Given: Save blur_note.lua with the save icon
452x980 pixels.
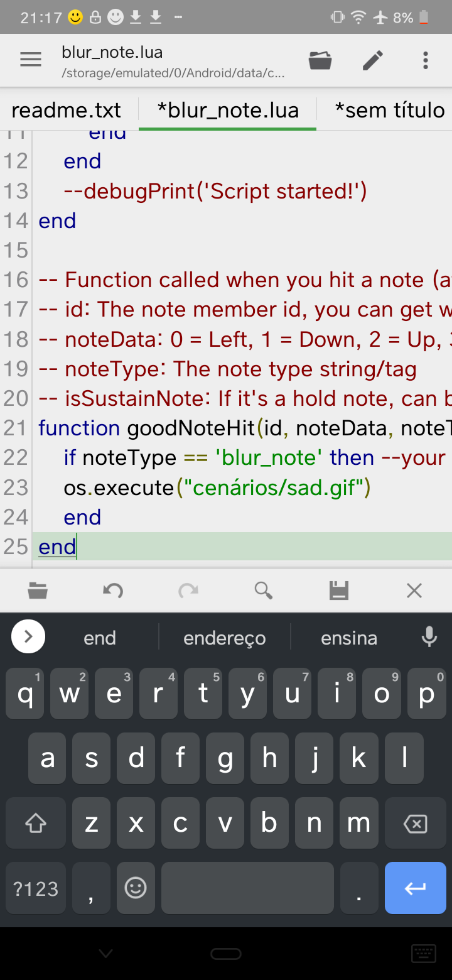Looking at the screenshot, I should click(339, 591).
